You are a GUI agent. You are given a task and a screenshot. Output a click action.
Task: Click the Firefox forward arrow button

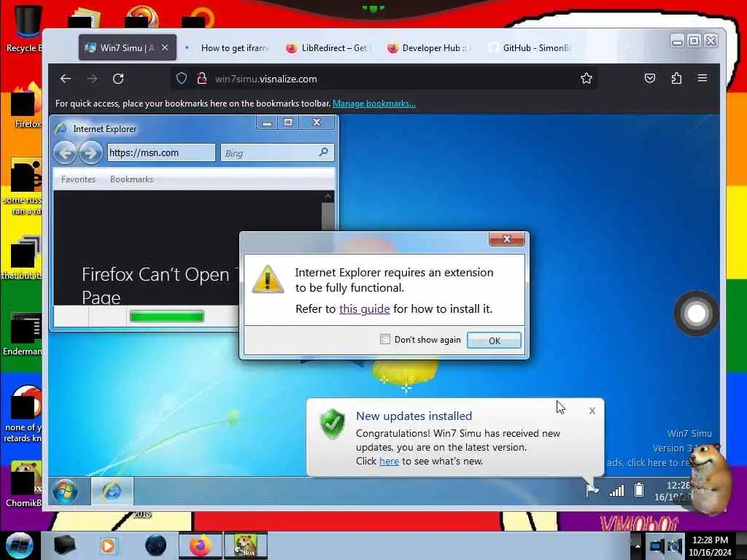(x=92, y=79)
